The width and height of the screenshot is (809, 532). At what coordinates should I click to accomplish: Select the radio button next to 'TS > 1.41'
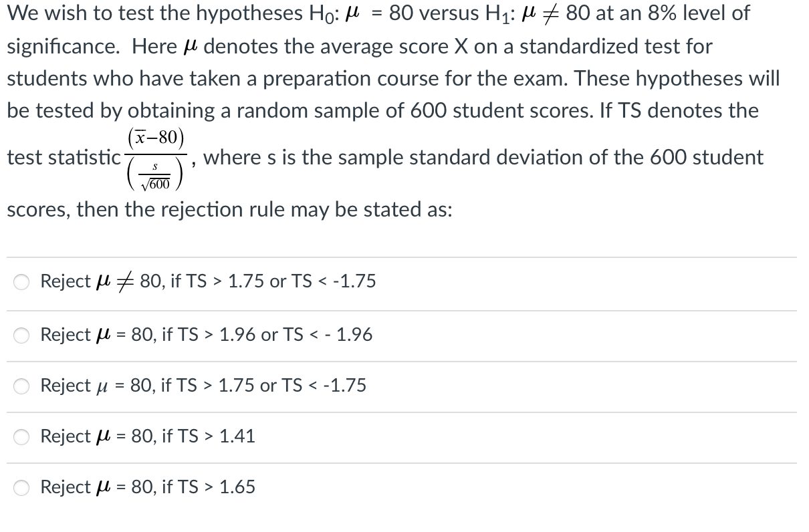(x=21, y=436)
